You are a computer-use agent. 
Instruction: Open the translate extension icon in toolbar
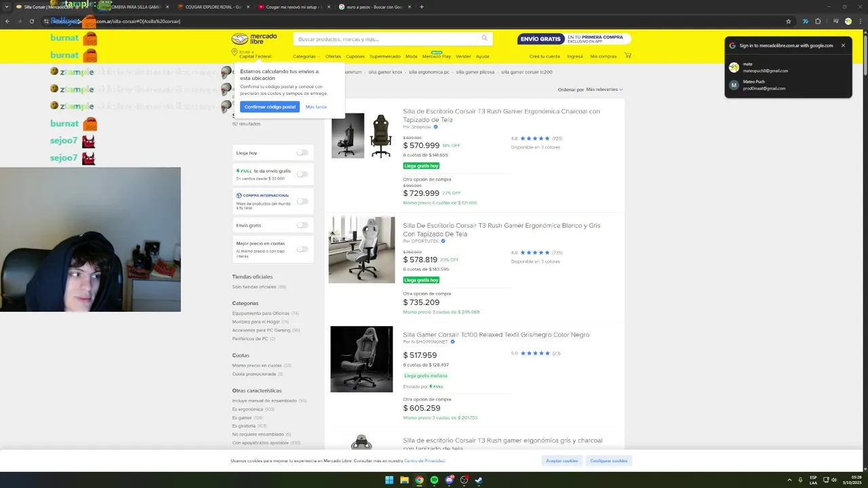point(806,21)
